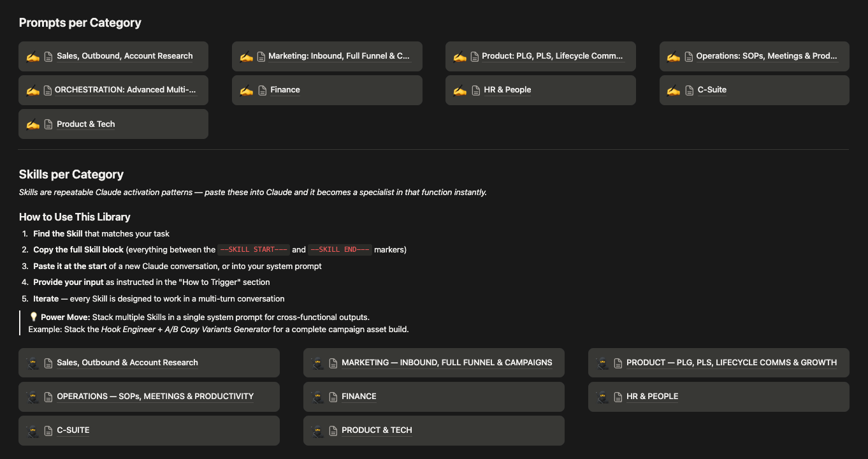Click writing hand icon beside Sales, Outbound, Account Research
The height and width of the screenshot is (459, 868).
(33, 56)
